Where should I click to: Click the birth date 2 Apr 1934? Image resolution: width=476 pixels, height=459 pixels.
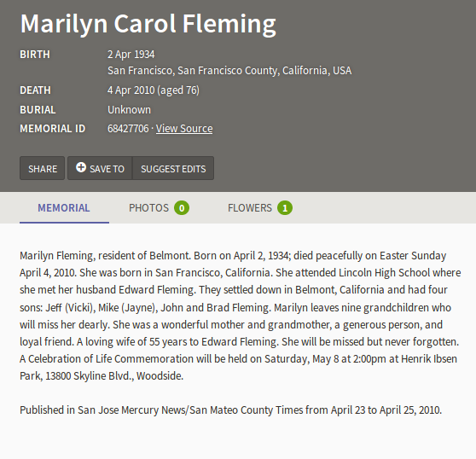click(x=131, y=55)
